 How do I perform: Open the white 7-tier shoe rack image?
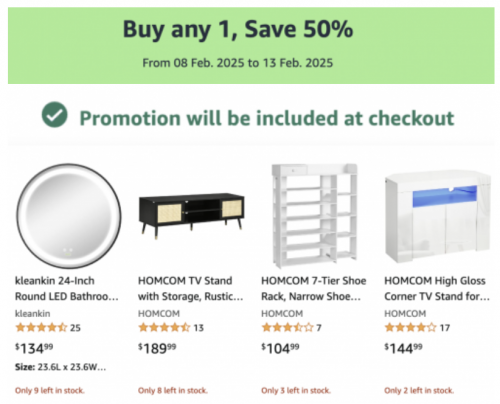tap(315, 216)
